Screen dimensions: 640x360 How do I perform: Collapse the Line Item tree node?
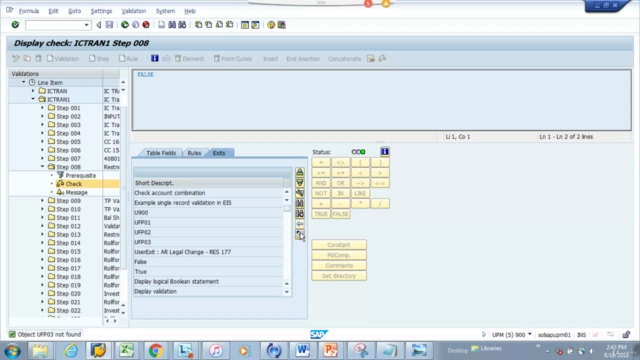pos(23,82)
